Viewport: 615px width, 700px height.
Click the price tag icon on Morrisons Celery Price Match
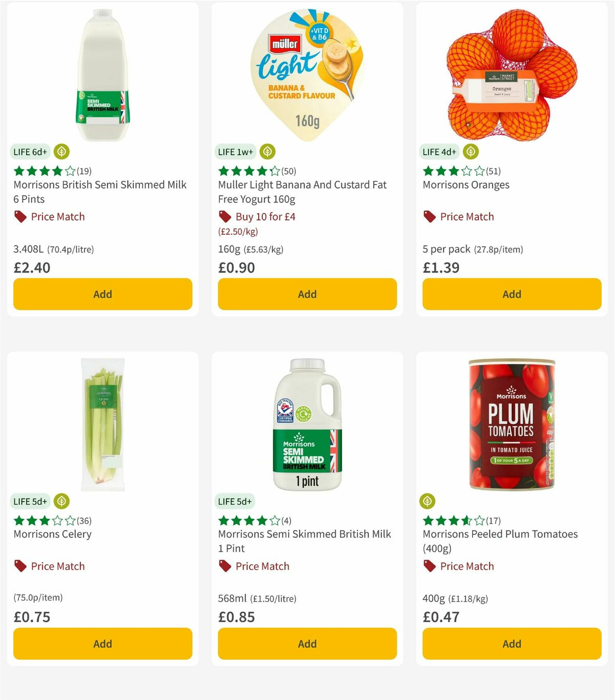click(20, 566)
